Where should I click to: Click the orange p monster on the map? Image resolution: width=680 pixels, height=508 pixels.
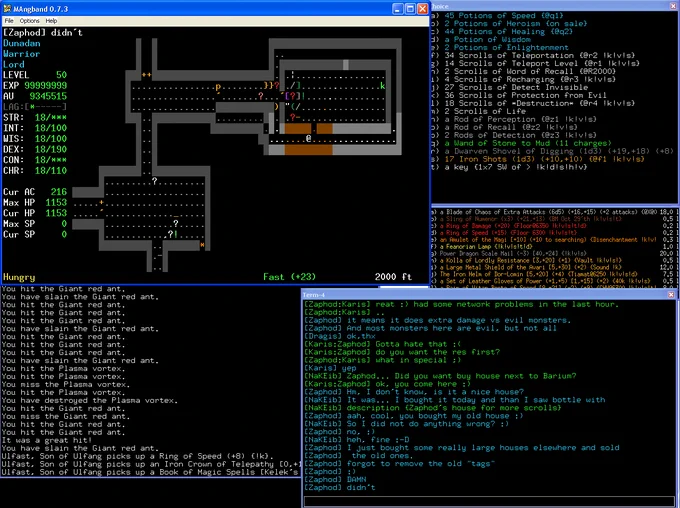click(218, 87)
